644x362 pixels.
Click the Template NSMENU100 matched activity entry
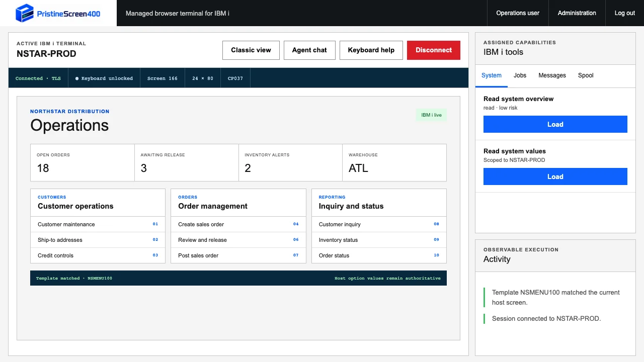(x=556, y=297)
